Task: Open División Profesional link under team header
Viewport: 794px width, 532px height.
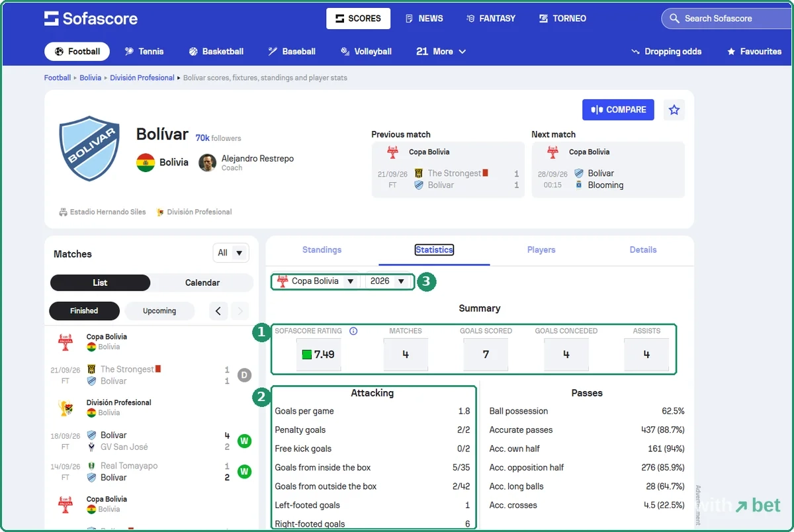Action: click(194, 212)
